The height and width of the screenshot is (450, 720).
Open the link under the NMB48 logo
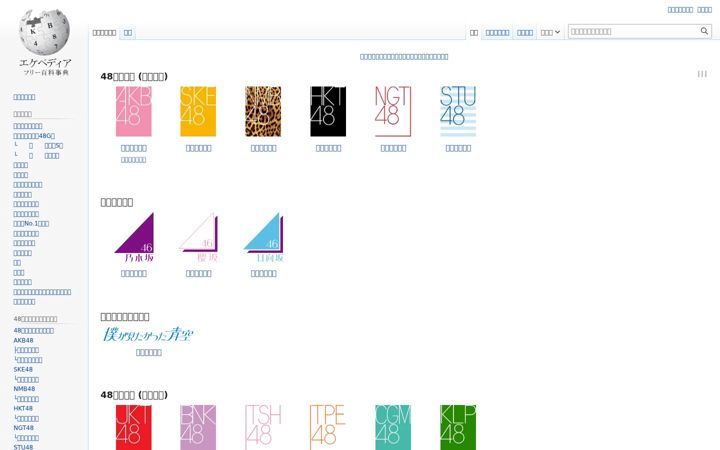tap(263, 148)
